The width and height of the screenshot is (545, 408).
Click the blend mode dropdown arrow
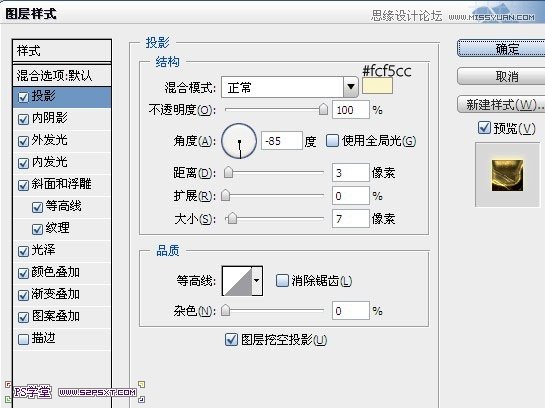coord(351,87)
